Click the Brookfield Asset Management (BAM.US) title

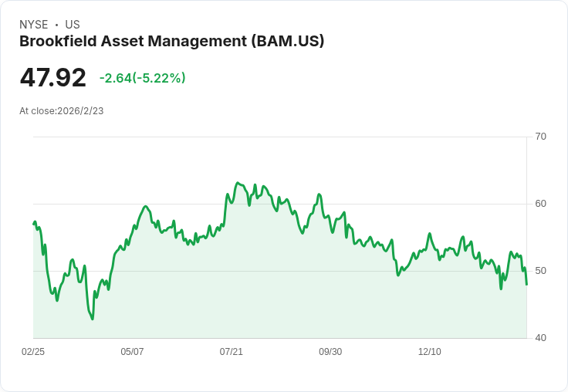[171, 42]
